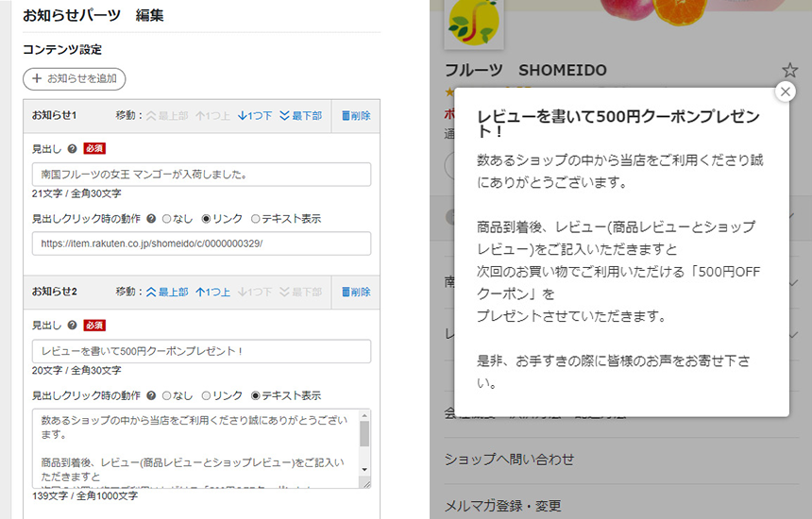Image resolution: width=812 pixels, height=519 pixels.
Task: Click the お知らせを追加 button
Action: (74, 79)
